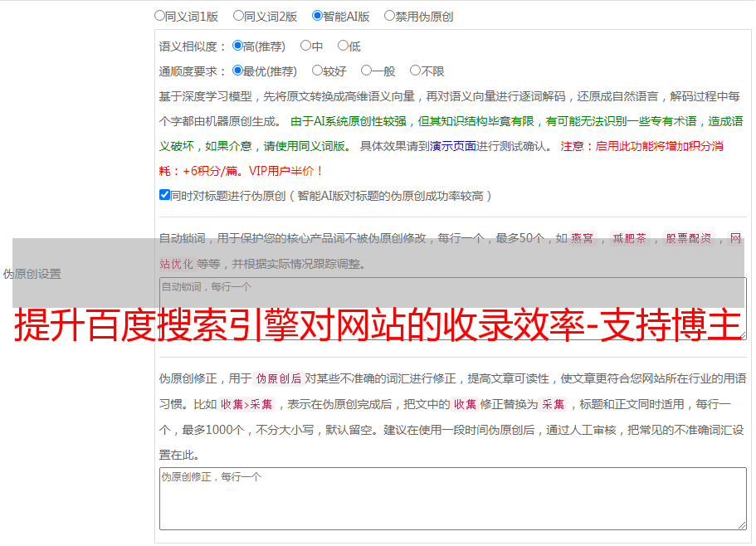The image size is (756, 546).
Task: Select the 同义词2版 radio option
Action: point(239,16)
